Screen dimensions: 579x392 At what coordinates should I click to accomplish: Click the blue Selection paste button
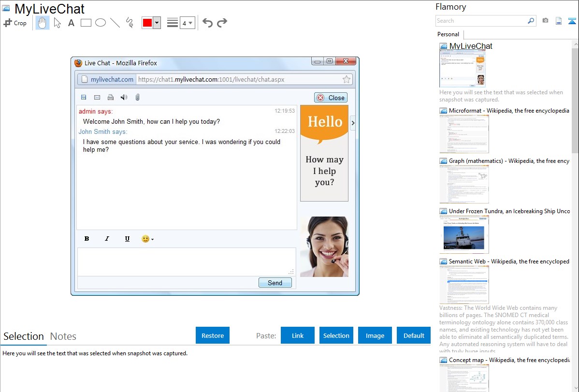(x=336, y=335)
